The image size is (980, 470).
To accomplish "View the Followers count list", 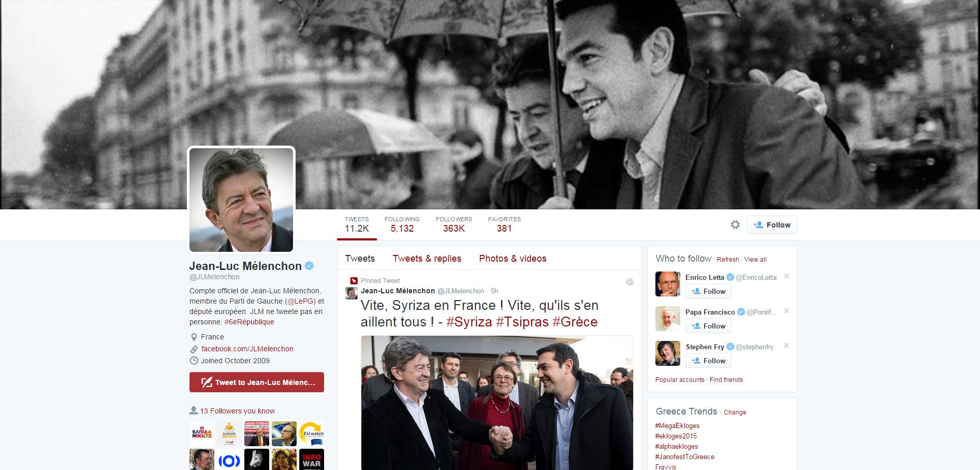I will (x=454, y=224).
